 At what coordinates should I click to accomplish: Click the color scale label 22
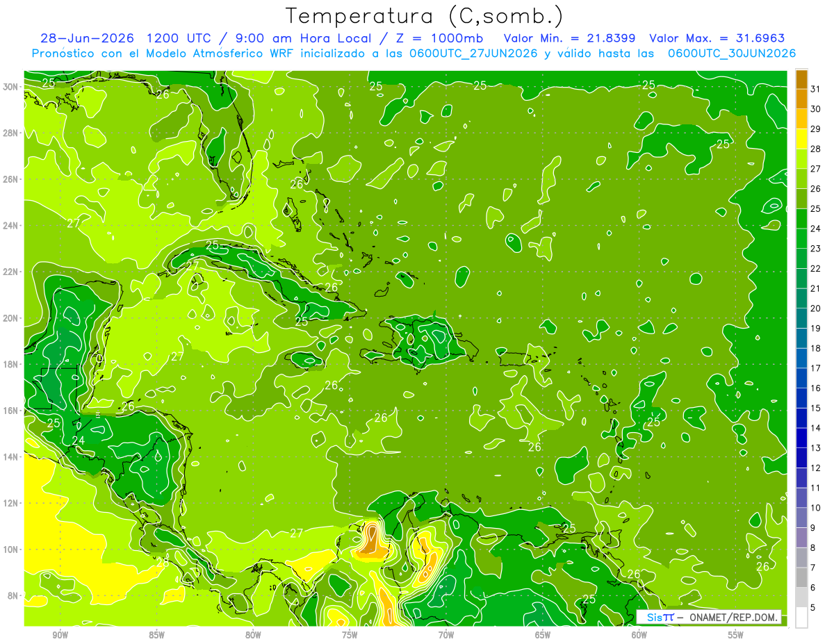tap(816, 268)
